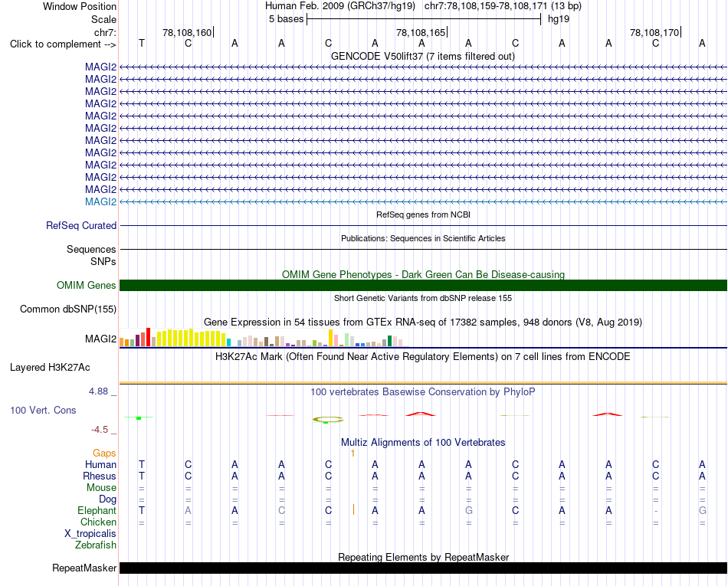Select the OMIM Genes dark green bar
Image resolution: width=728 pixels, height=586 pixels.
pos(423,286)
